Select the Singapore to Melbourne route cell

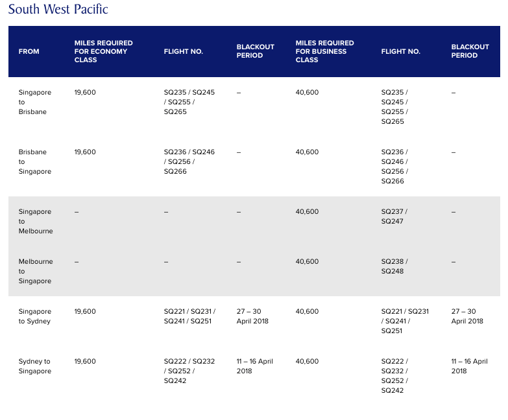pos(36,221)
